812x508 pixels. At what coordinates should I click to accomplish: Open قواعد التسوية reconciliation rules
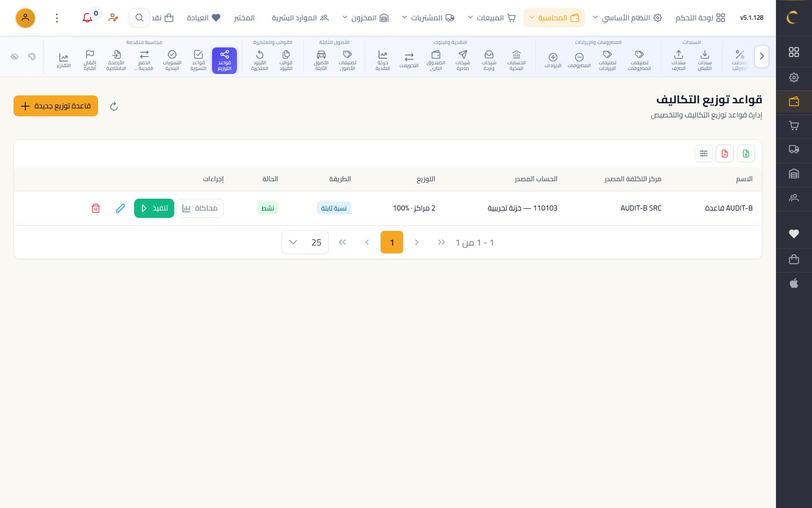(x=198, y=60)
